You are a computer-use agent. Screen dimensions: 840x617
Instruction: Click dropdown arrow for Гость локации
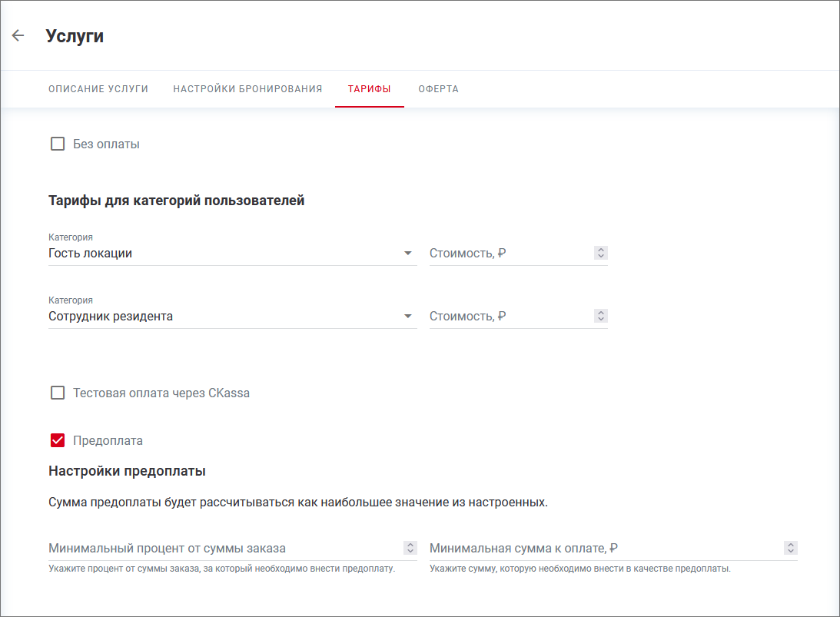point(408,254)
